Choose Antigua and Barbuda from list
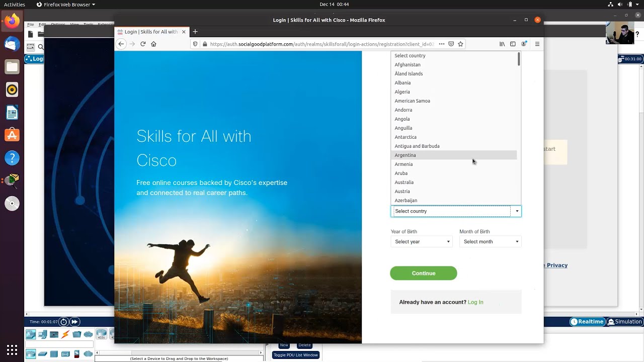Image resolution: width=644 pixels, height=362 pixels. point(454,146)
